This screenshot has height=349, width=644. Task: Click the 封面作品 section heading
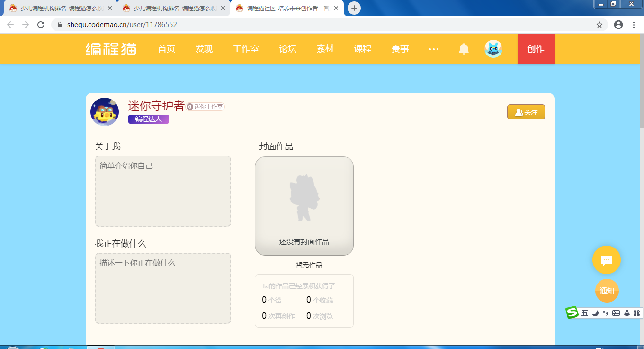point(276,147)
